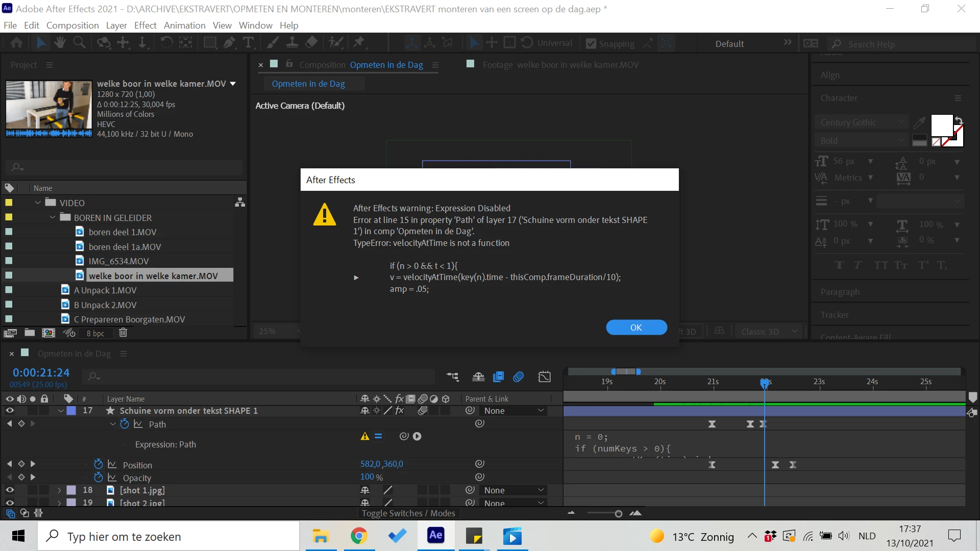980x551 pixels.
Task: Select the Horizontal Type tool
Action: (249, 43)
